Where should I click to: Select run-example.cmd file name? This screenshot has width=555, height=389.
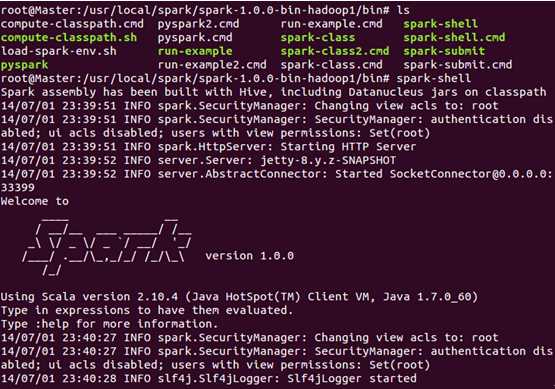pos(332,24)
